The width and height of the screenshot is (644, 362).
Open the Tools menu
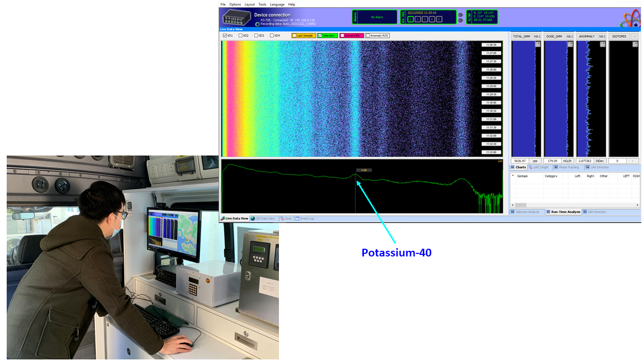coord(262,4)
